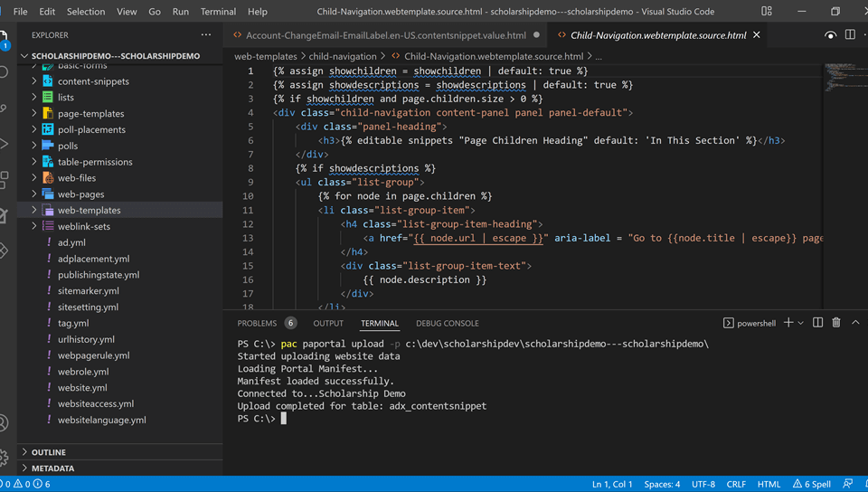Maximize the terminal panel with the chevron-up
Screen dimensions: 868x492
tap(855, 323)
